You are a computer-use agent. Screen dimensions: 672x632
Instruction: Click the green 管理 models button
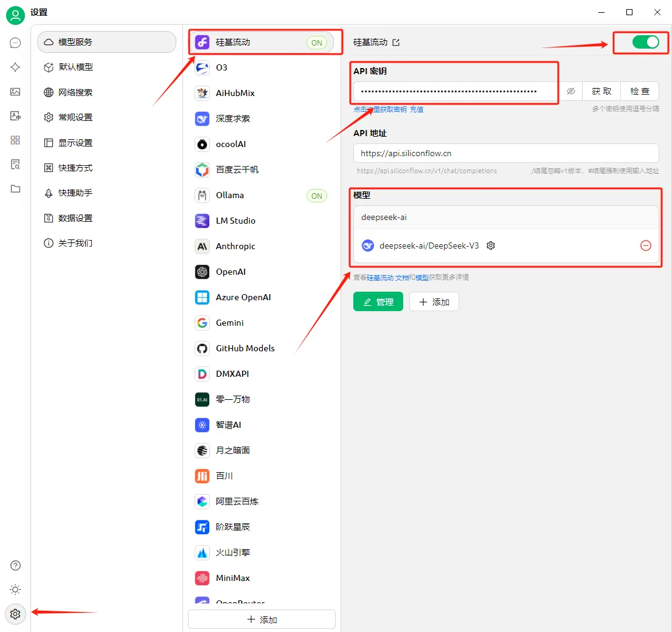(378, 302)
